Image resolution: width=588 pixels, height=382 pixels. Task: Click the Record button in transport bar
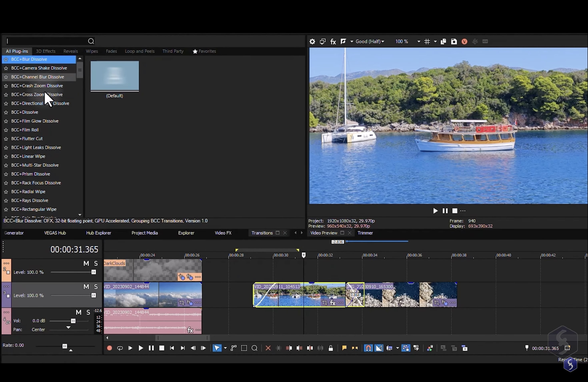point(109,348)
